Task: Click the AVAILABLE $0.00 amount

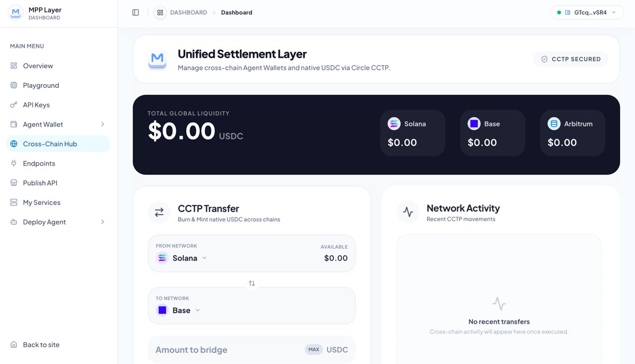Action: point(336,258)
